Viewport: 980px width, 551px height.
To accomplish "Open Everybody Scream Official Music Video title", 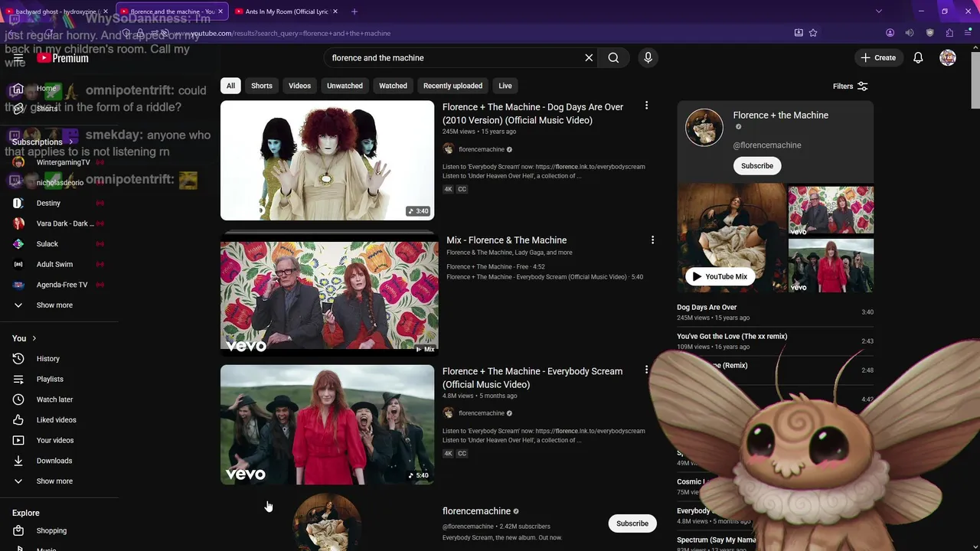I will pyautogui.click(x=532, y=377).
